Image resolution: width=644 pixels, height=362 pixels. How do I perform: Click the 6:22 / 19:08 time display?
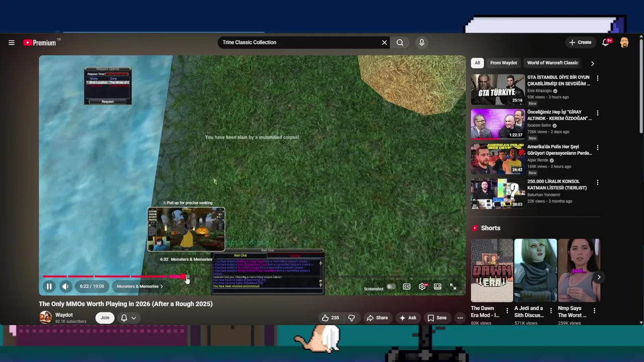(x=92, y=287)
